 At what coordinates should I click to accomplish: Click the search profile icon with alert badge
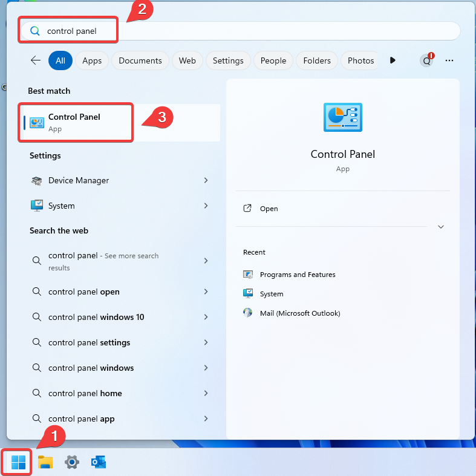pyautogui.click(x=427, y=60)
